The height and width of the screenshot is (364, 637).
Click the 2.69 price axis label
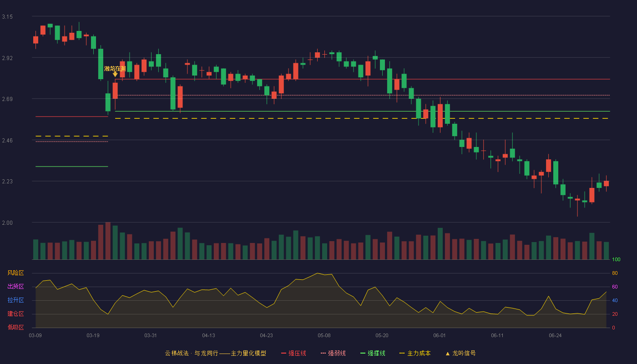coord(7,99)
